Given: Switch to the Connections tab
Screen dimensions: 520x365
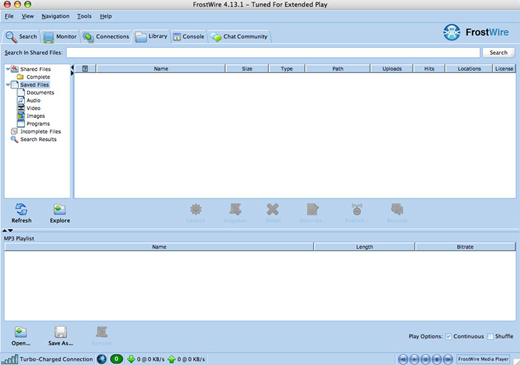Looking at the screenshot, I should (x=106, y=37).
